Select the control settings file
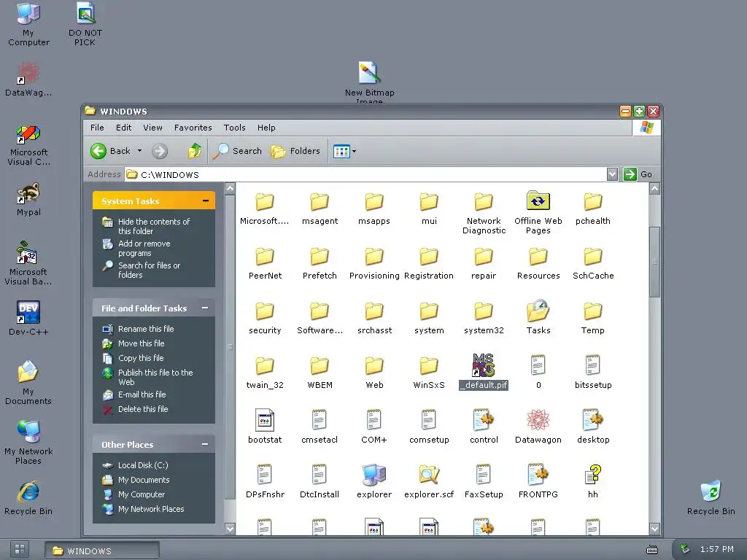This screenshot has height=560, width=747. 484,427
